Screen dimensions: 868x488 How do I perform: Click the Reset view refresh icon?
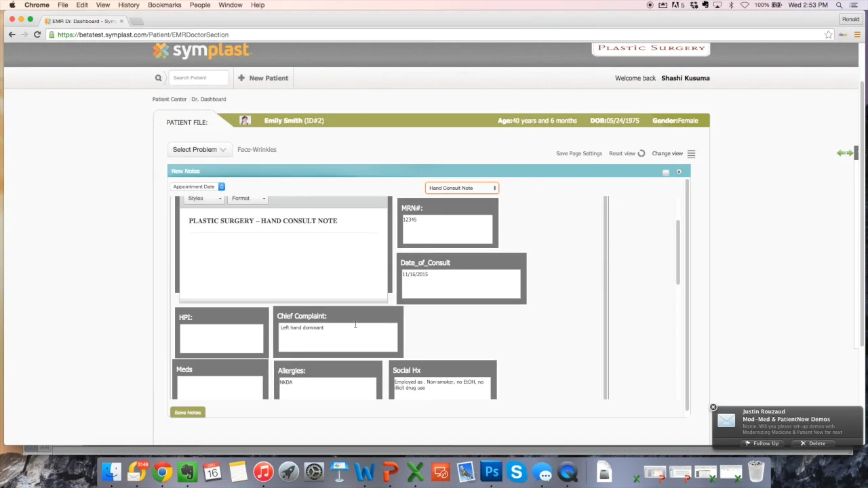click(641, 153)
